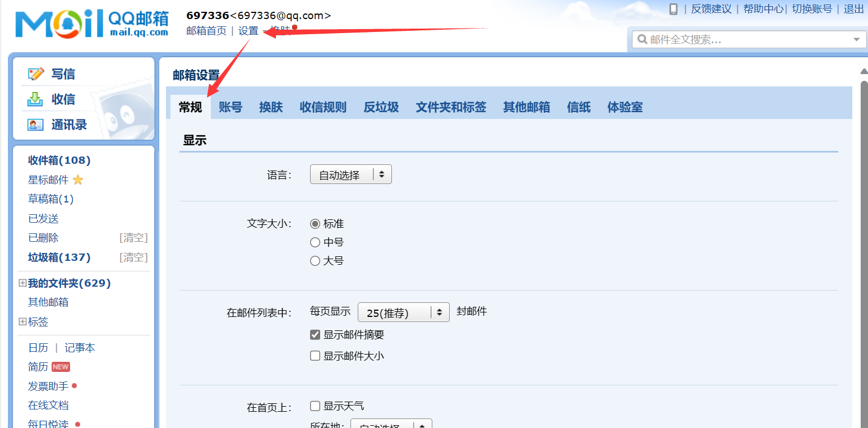Open 收件箱(108) folder
868x428 pixels.
click(59, 160)
